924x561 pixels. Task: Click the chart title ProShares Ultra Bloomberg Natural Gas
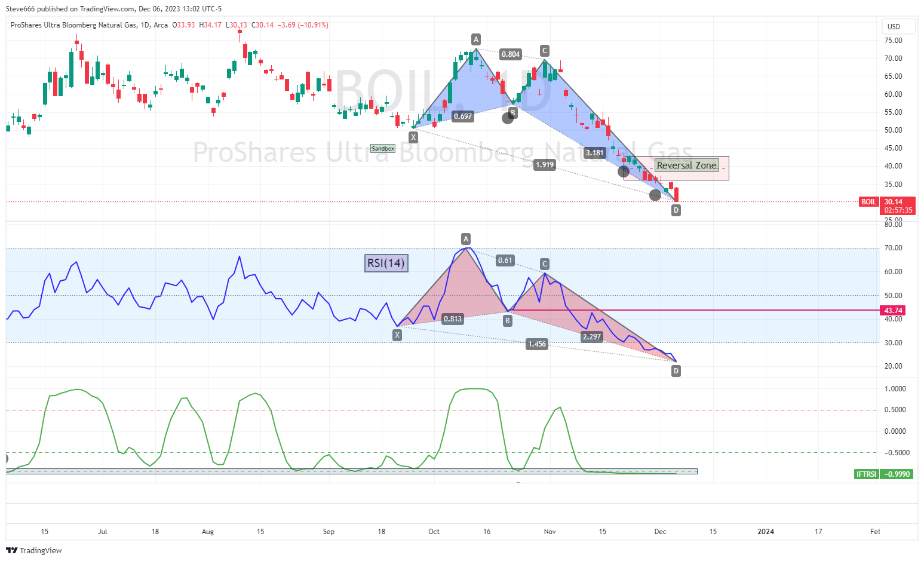(x=73, y=25)
